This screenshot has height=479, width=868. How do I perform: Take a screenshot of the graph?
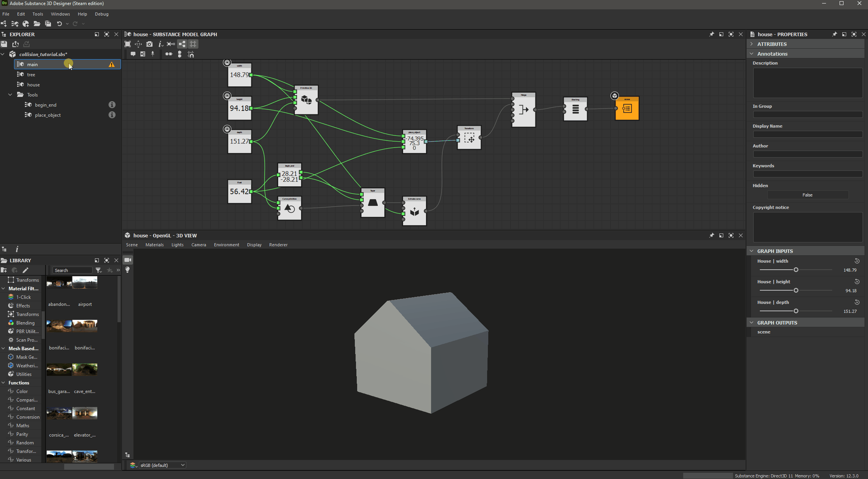pos(149,44)
